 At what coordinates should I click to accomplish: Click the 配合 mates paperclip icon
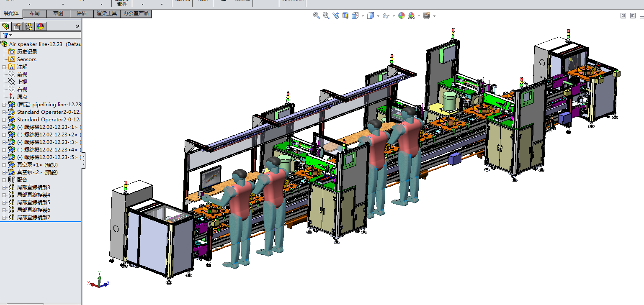tap(12, 179)
